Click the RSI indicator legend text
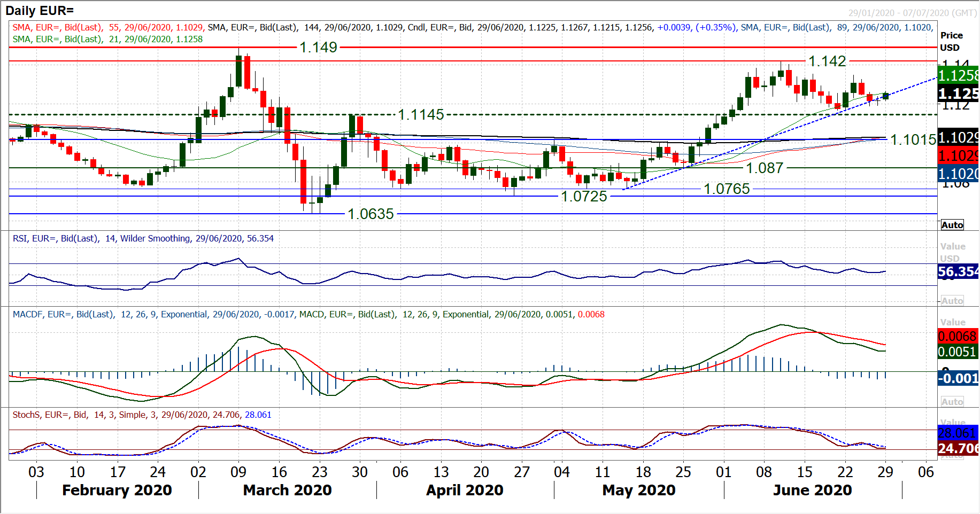 [x=143, y=238]
